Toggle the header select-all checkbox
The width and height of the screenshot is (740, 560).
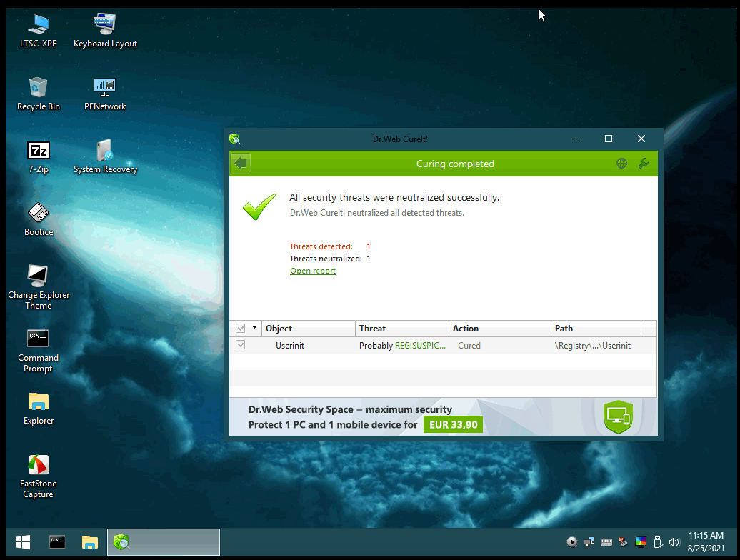coord(240,329)
